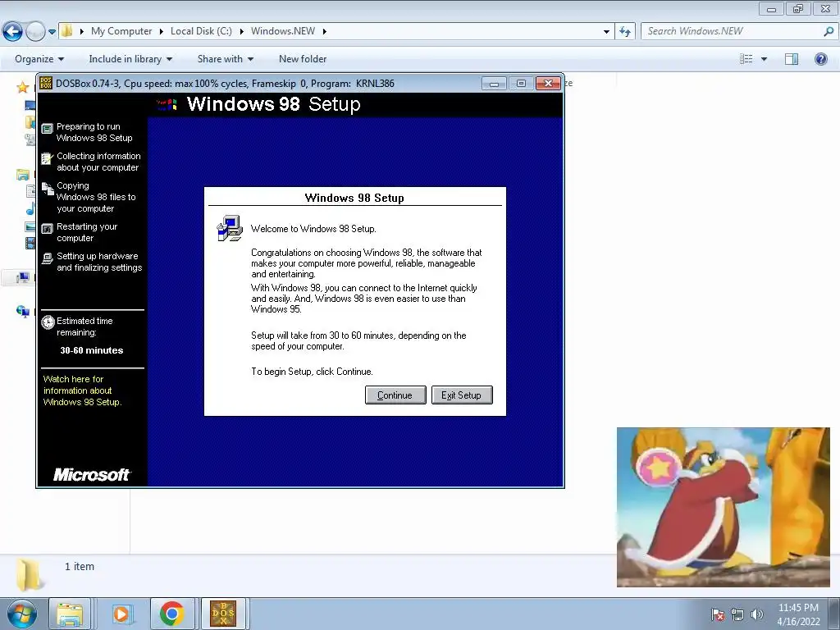Click Continue in Windows 98 Setup
This screenshot has height=630, width=840.
tap(395, 395)
